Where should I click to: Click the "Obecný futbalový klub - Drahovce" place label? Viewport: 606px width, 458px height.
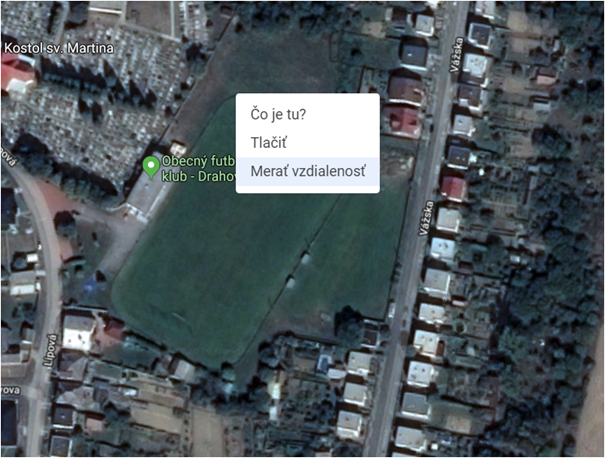point(198,169)
